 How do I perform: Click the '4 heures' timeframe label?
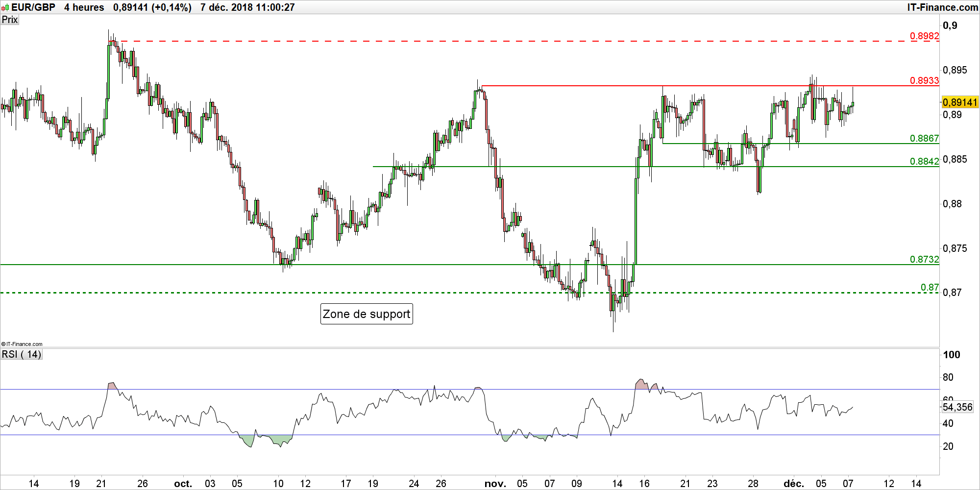(x=84, y=7)
